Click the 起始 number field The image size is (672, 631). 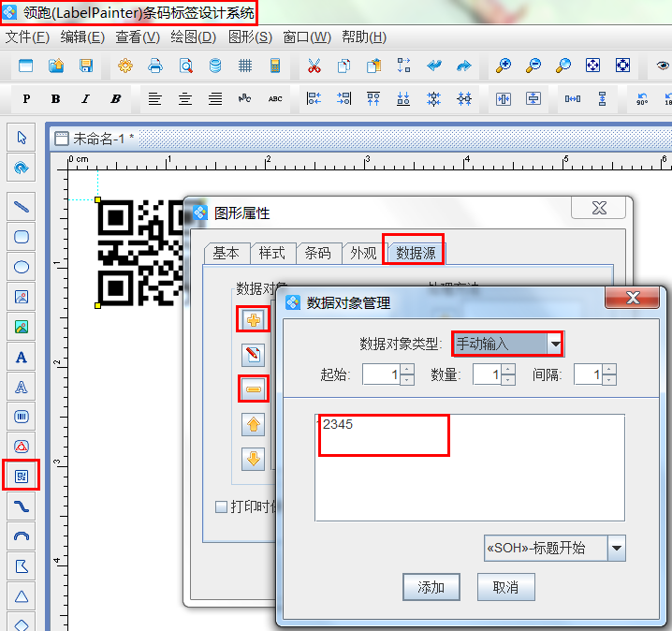pos(382,374)
